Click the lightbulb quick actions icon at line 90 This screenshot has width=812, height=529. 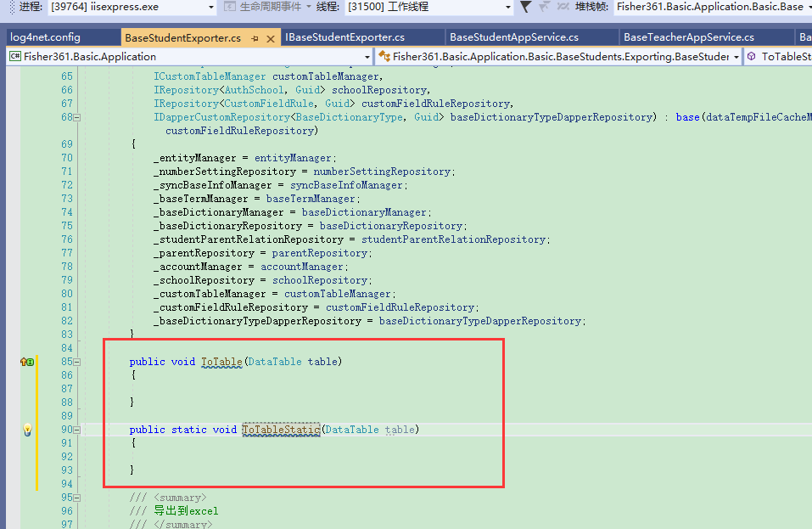point(27,429)
